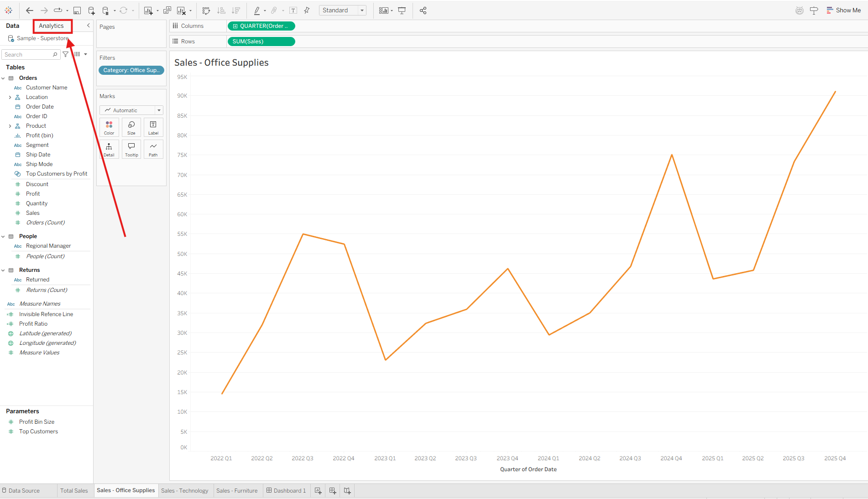Toggle mark labels with the T icon
This screenshot has width=868, height=499.
pos(293,10)
